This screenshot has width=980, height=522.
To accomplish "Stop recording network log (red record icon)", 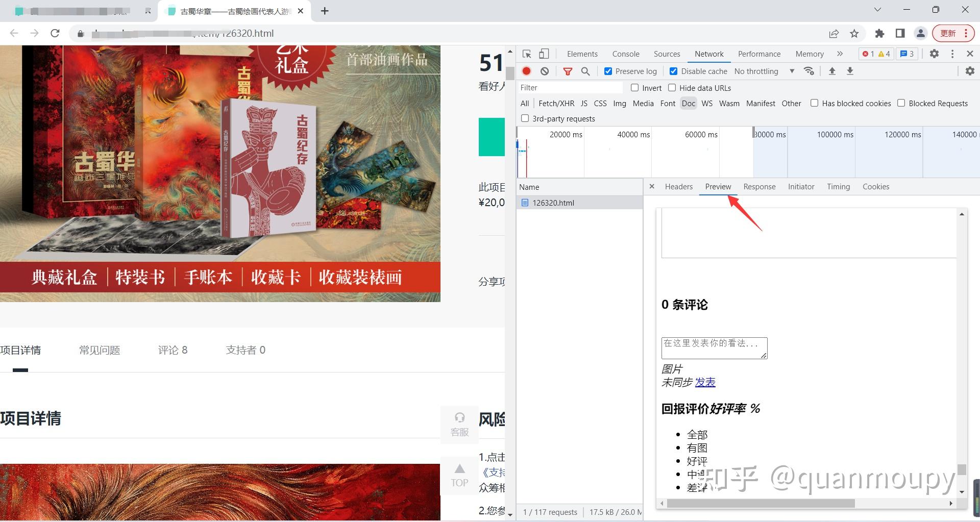I will click(526, 71).
